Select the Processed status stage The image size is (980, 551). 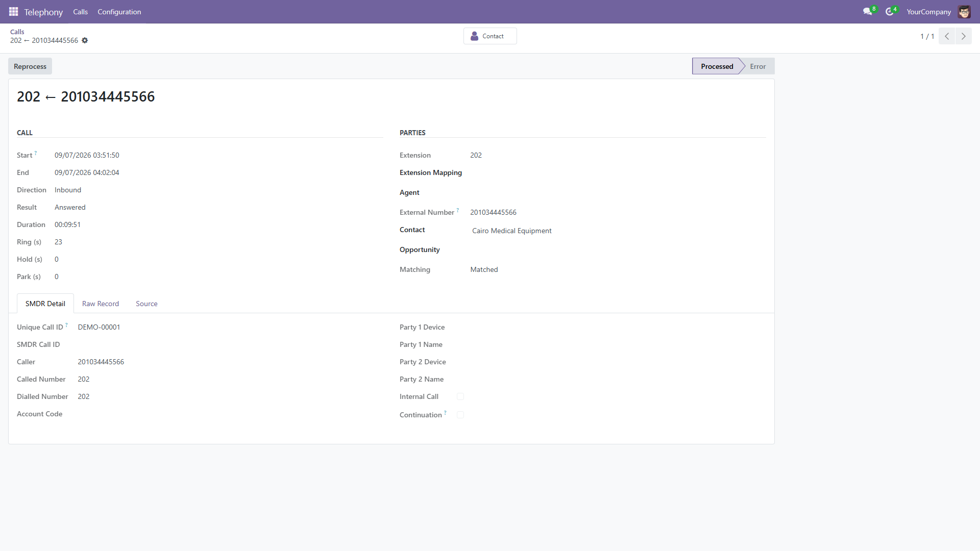(x=717, y=66)
